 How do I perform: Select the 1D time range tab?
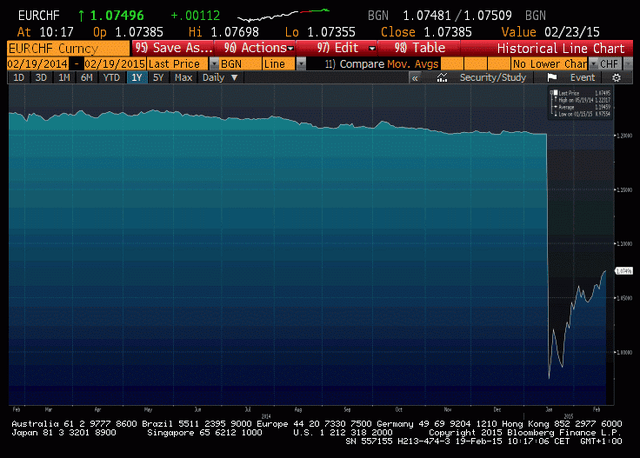19,78
